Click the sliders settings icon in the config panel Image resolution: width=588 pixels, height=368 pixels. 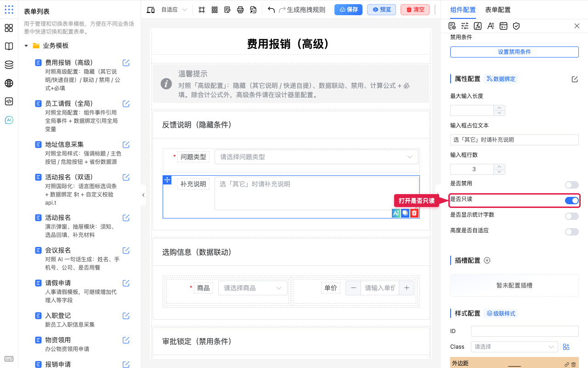pyautogui.click(x=465, y=26)
